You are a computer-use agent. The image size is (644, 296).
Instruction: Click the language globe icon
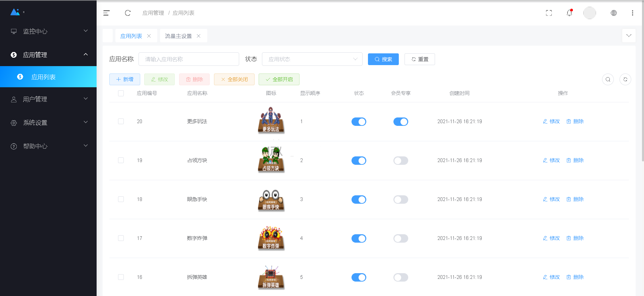click(614, 13)
